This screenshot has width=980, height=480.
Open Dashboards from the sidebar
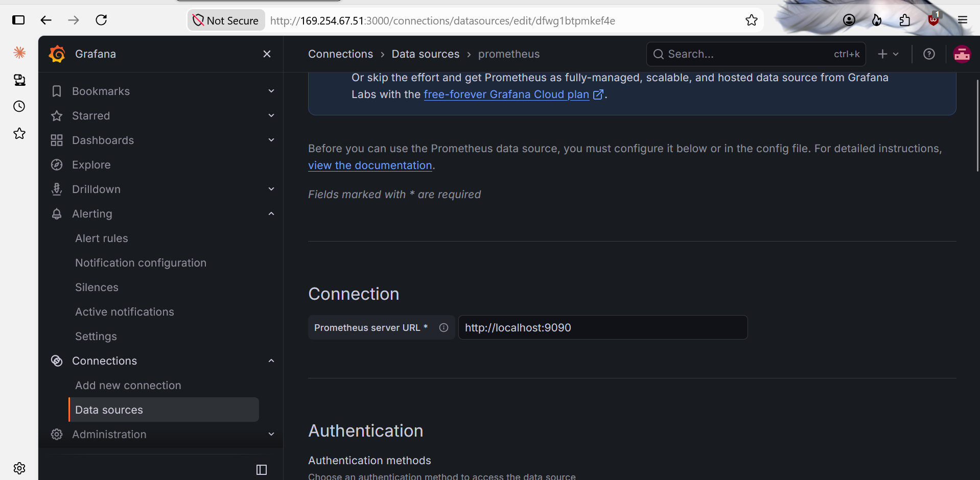tap(103, 140)
